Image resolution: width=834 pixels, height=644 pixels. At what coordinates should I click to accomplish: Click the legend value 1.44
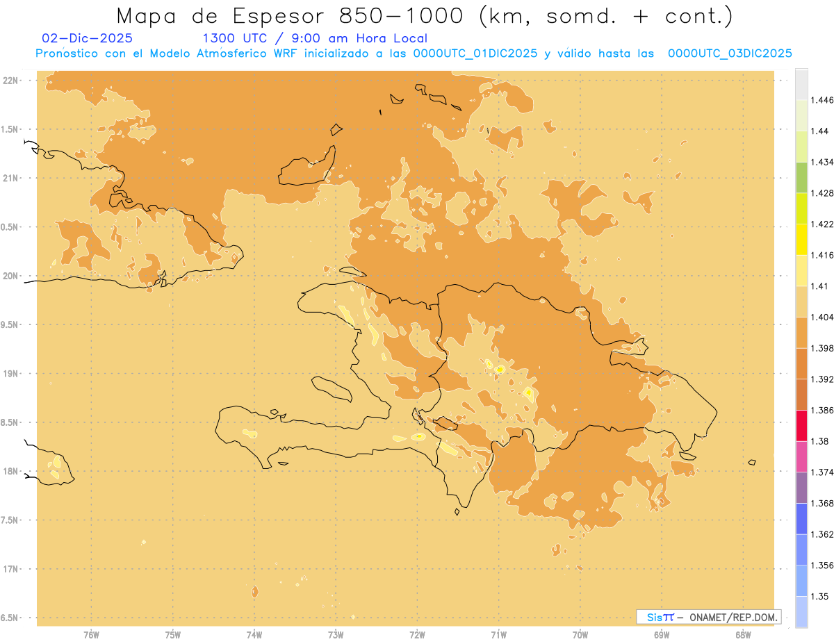coord(821,131)
